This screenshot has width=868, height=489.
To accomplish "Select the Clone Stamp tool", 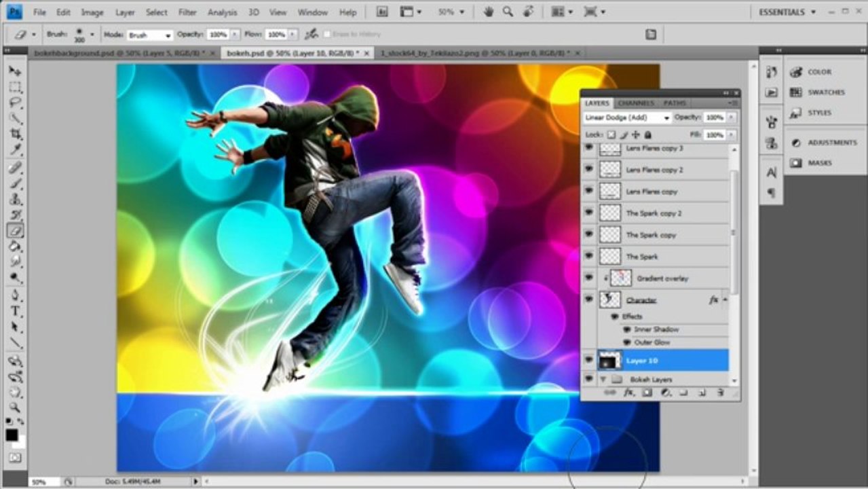I will 14,199.
